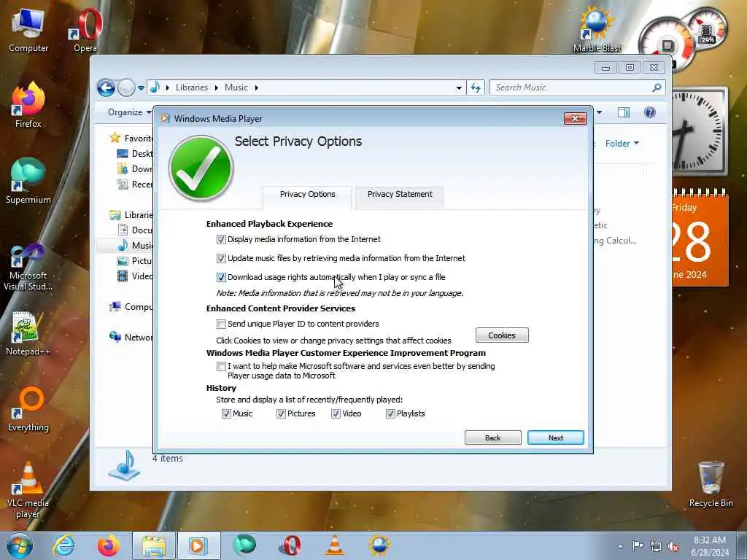The width and height of the screenshot is (747, 560).
Task: Click the analog clock gadget
Action: pyautogui.click(x=700, y=131)
